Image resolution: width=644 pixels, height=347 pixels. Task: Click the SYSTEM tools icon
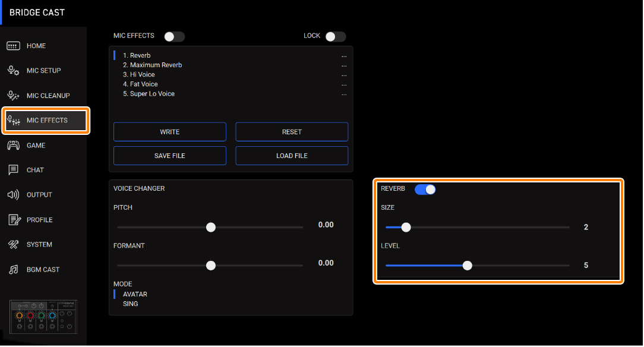pos(13,245)
